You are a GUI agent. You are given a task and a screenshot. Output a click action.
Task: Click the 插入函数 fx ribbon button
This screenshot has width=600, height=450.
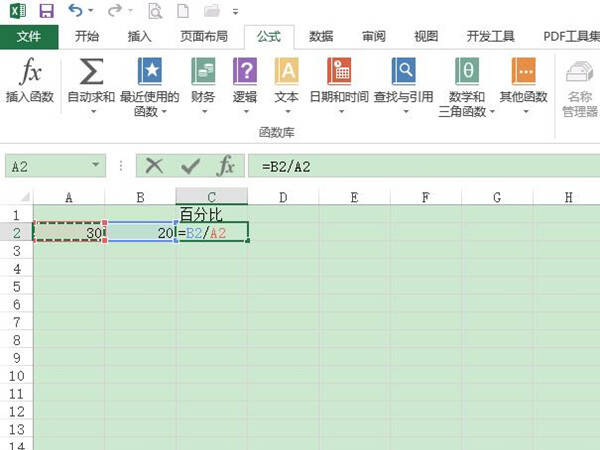pyautogui.click(x=30, y=80)
